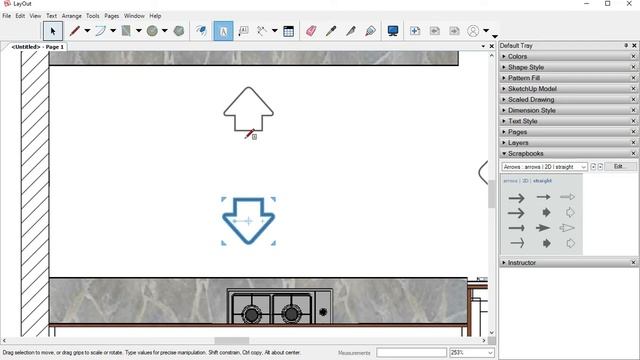The height and width of the screenshot is (360, 640).
Task: Open Arc tool dropdown arrow
Action: click(113, 31)
